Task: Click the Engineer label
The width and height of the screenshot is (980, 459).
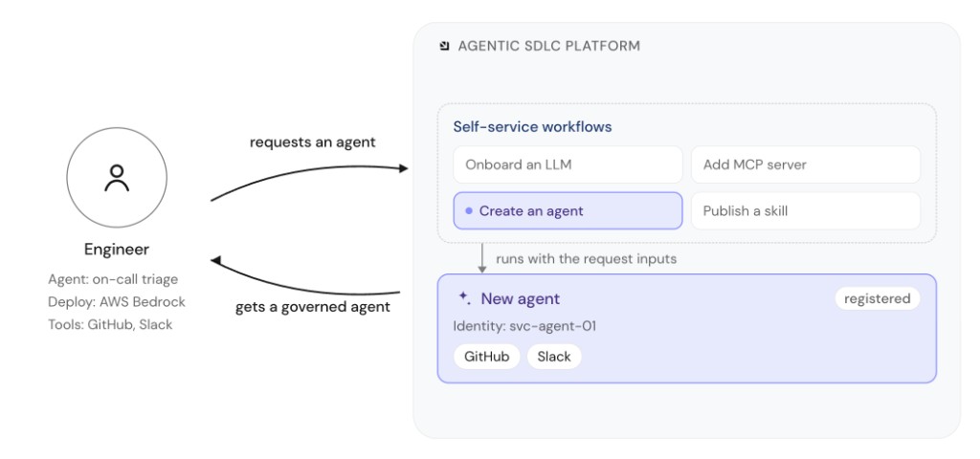Action: click(x=117, y=250)
